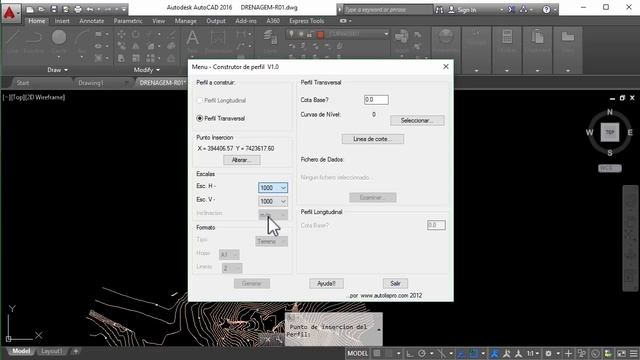Switch to the Annotate ribbon tab
Screen dimensions: 640x360
point(91,21)
